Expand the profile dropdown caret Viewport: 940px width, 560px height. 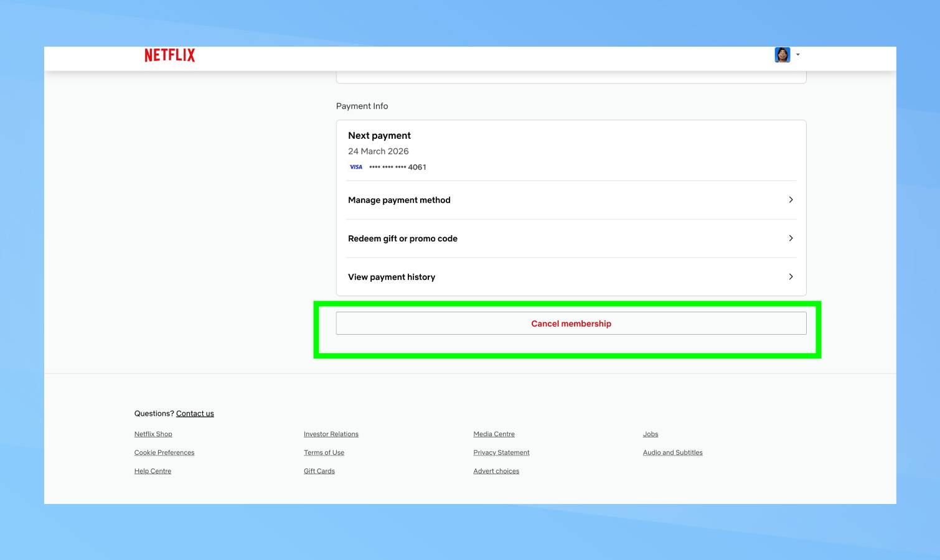pos(798,55)
